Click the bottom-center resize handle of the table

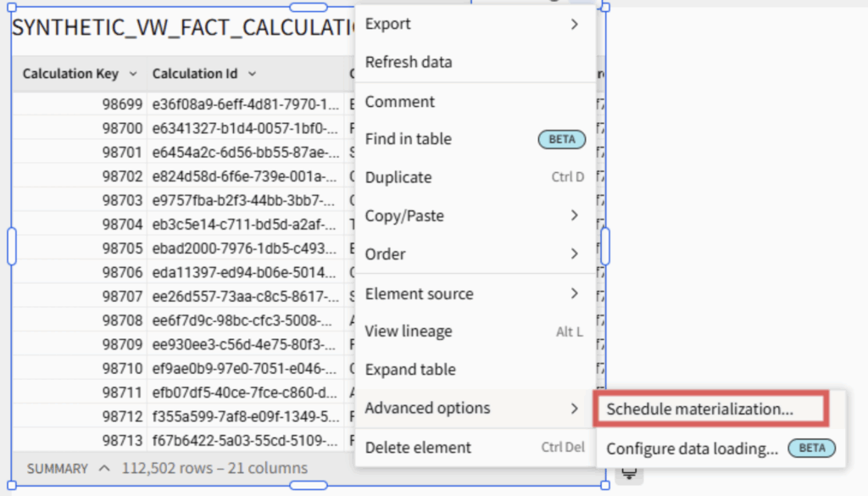point(309,486)
